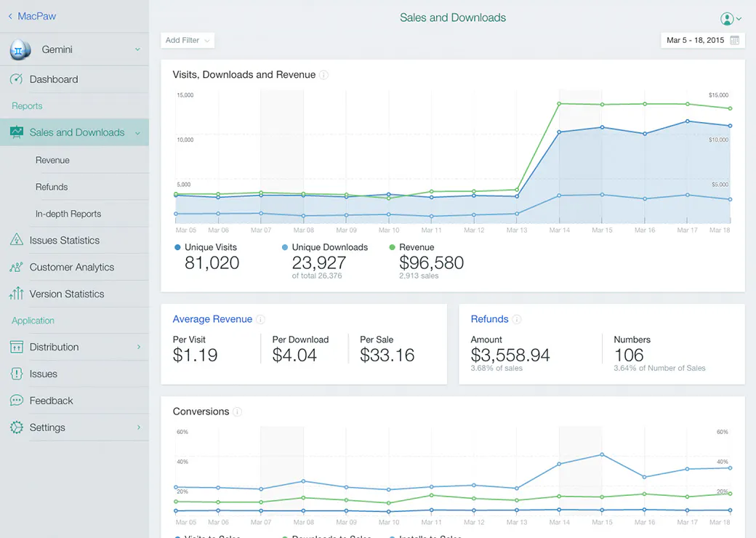This screenshot has height=538, width=756.
Task: Click the Feedback speech bubble icon
Action: [x=17, y=400]
